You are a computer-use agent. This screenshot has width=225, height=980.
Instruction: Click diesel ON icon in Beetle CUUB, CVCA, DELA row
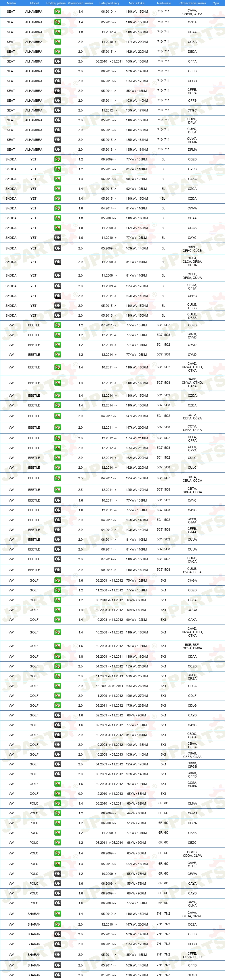pyautogui.click(x=57, y=570)
